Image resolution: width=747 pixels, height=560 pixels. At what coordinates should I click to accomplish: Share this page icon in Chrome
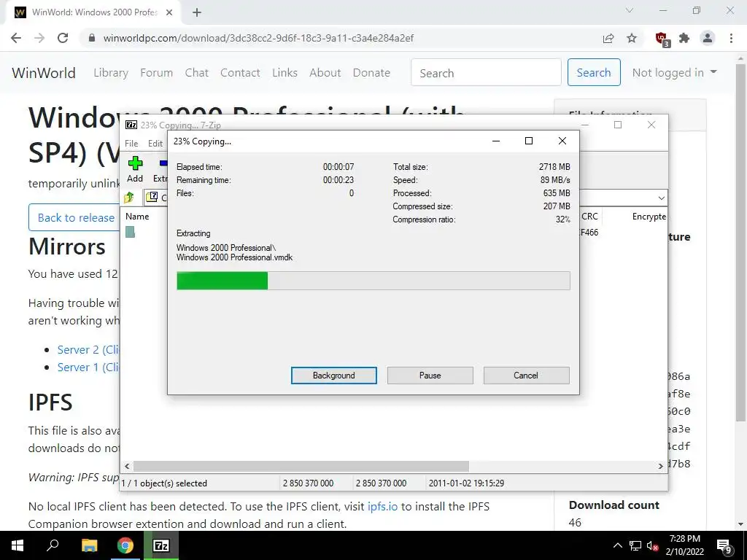(608, 38)
